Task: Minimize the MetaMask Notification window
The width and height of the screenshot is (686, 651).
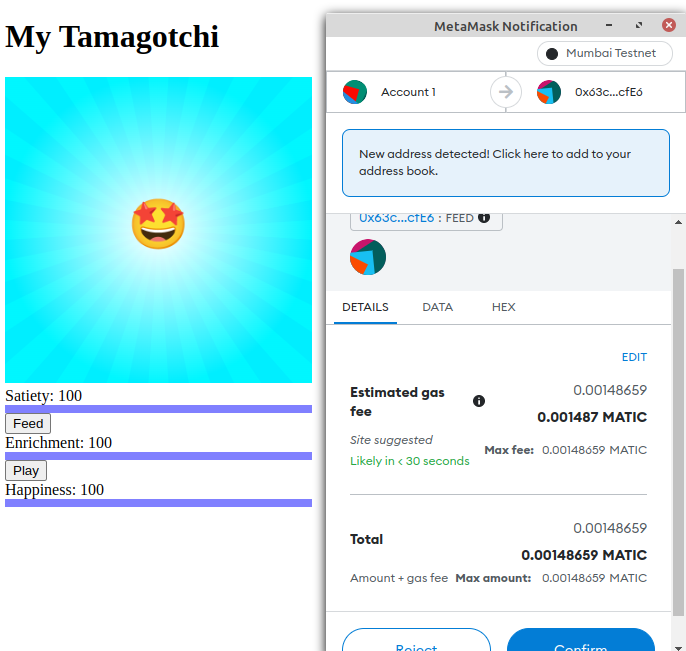Action: pos(609,25)
